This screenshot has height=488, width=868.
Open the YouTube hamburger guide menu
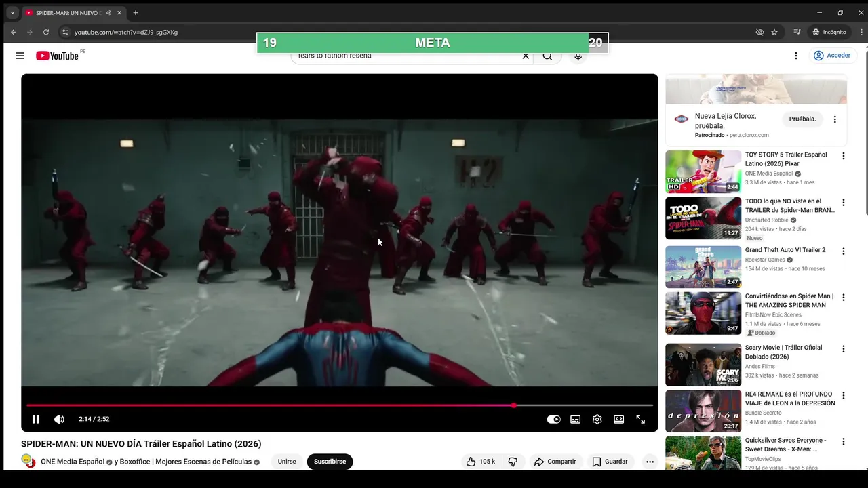tap(20, 56)
